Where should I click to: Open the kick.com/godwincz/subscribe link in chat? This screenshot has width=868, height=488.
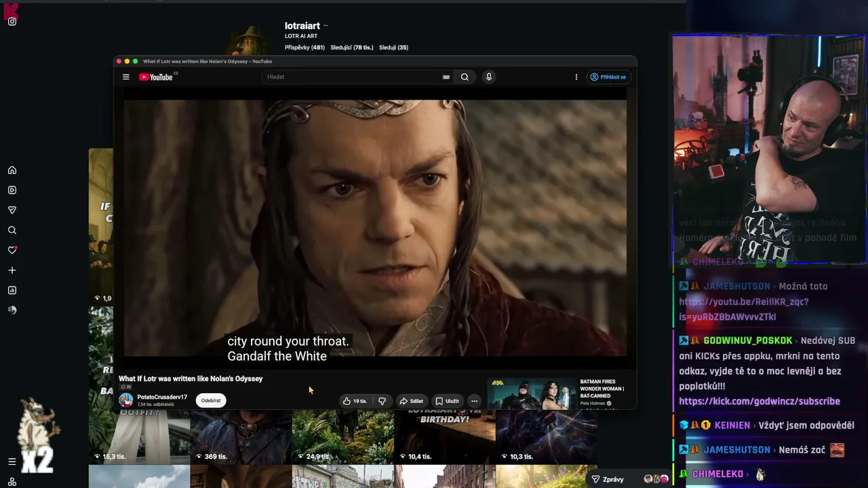[x=759, y=401]
